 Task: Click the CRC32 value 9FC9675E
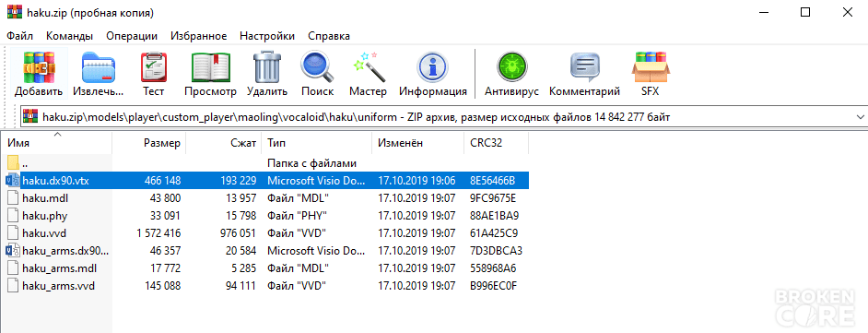[493, 197]
